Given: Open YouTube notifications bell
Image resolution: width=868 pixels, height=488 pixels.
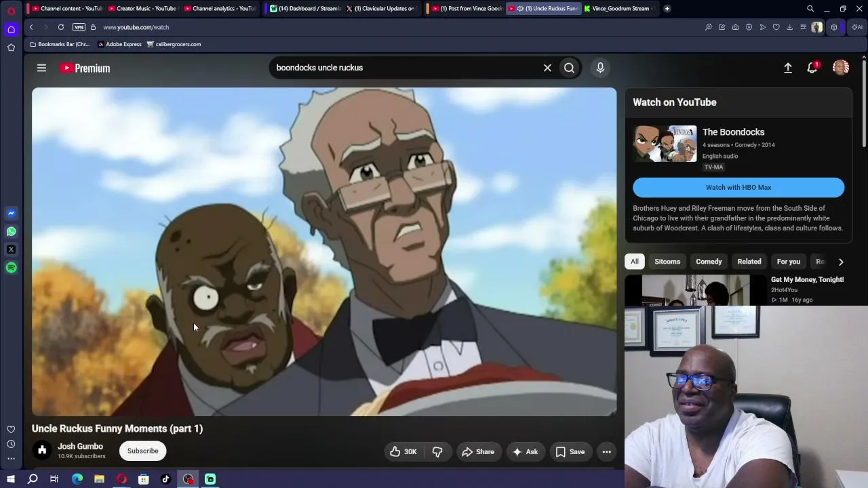Looking at the screenshot, I should point(812,68).
